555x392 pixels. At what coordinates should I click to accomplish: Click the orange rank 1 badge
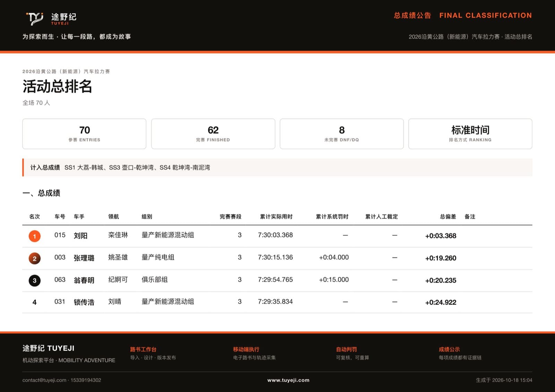tap(34, 236)
